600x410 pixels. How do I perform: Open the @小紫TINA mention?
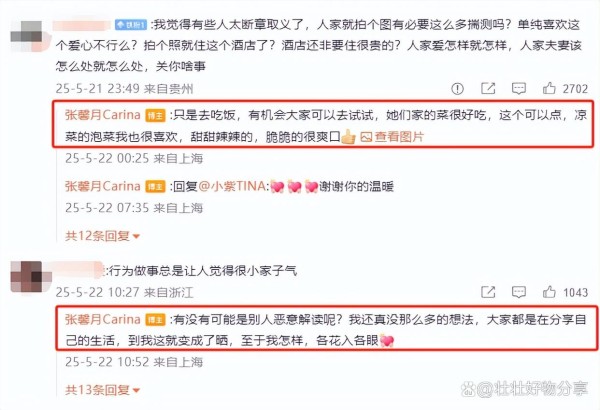232,186
